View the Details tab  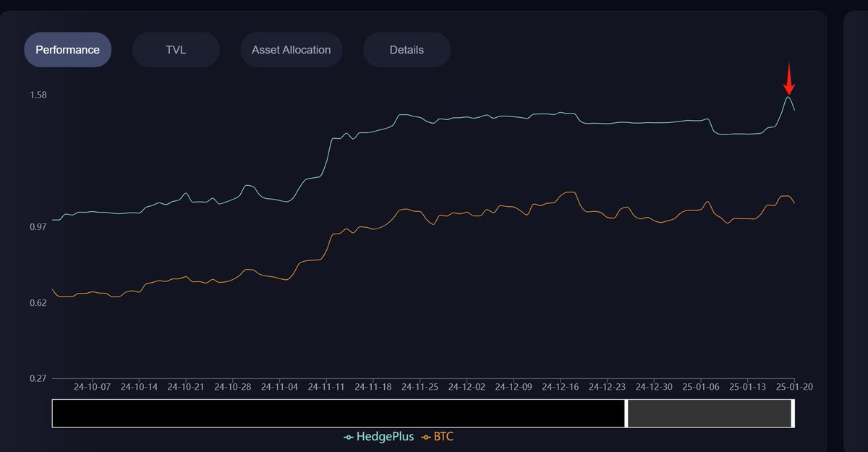[406, 49]
